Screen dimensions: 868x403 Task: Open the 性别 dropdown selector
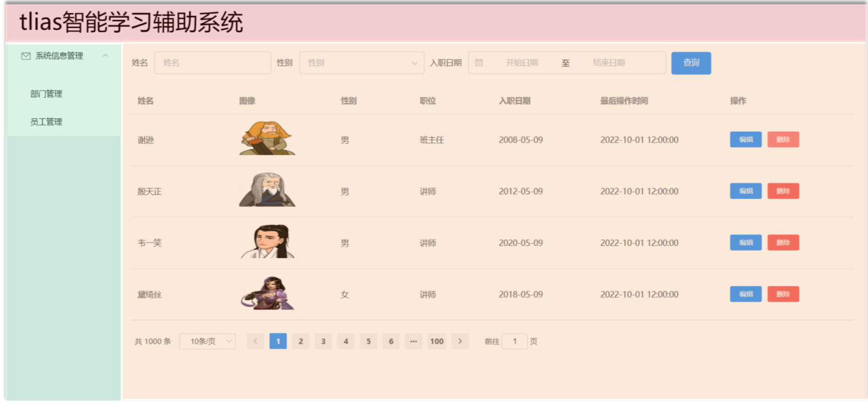coord(361,63)
